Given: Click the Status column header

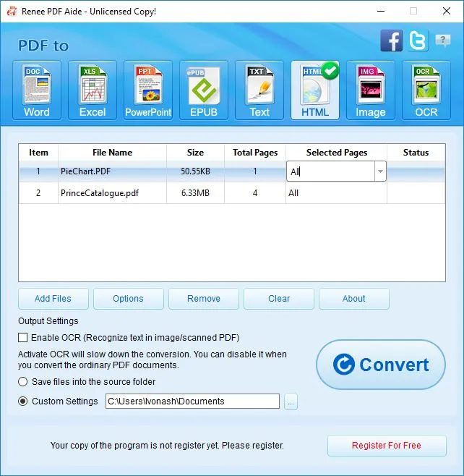Looking at the screenshot, I should click(416, 153).
